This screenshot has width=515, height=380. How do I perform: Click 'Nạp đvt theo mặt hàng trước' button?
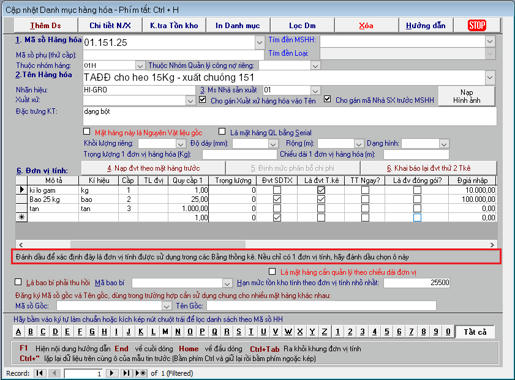(x=153, y=168)
